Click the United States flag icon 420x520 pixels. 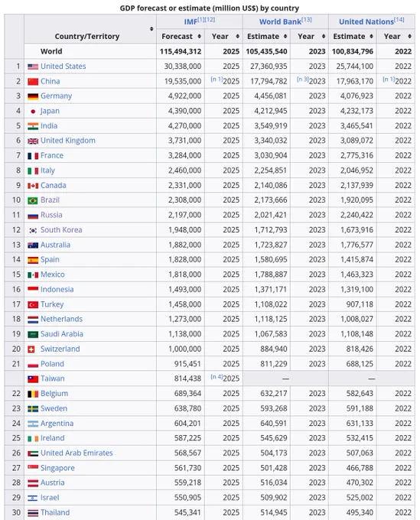[x=33, y=67]
